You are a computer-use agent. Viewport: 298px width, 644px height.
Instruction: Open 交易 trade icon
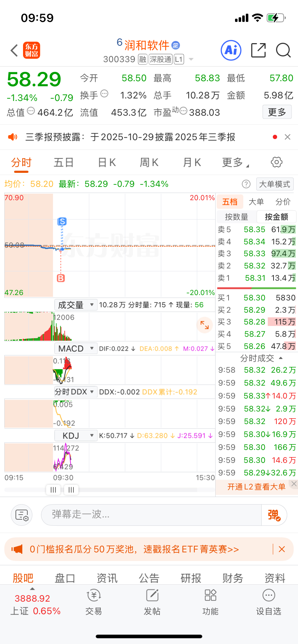pyautogui.click(x=94, y=603)
